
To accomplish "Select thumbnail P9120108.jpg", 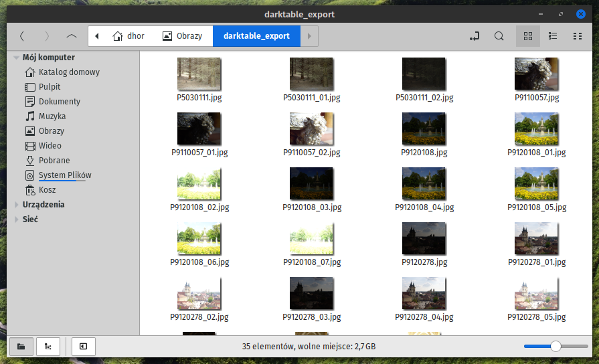I will [x=424, y=128].
